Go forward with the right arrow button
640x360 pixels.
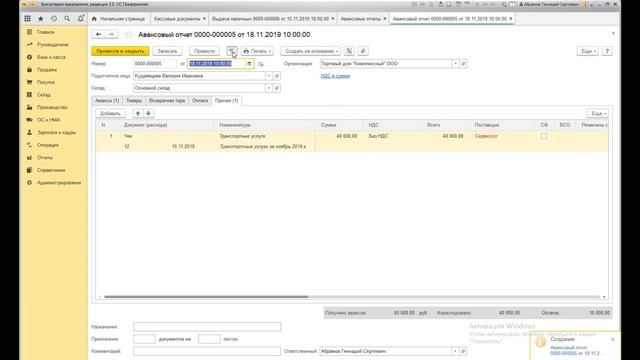tap(111, 35)
